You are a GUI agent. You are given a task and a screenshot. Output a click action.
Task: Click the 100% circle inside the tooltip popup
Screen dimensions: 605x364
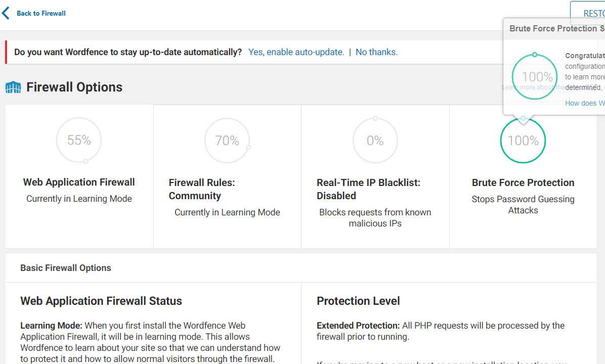click(535, 77)
